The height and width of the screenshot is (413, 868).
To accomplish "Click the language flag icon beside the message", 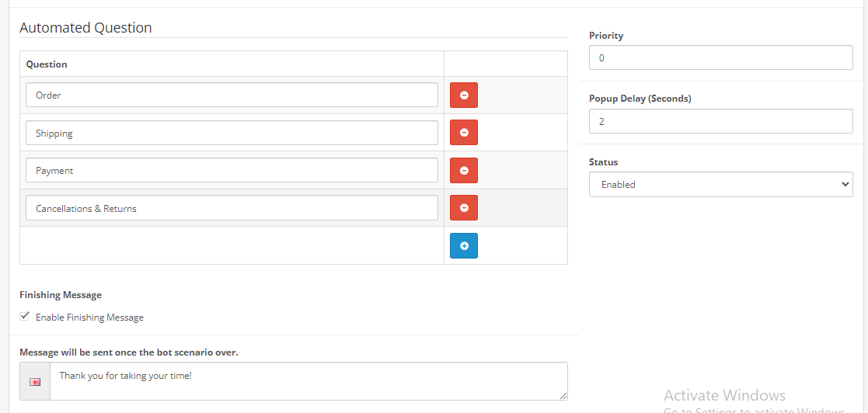I will (35, 381).
